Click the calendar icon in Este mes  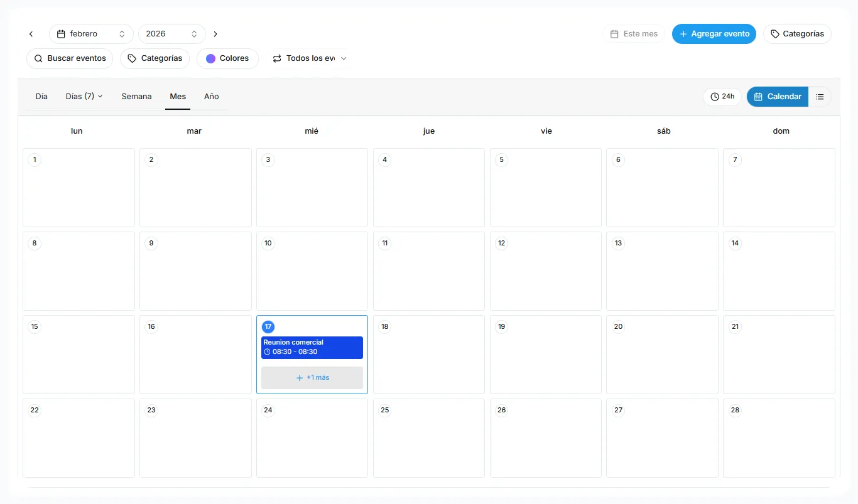pyautogui.click(x=615, y=34)
